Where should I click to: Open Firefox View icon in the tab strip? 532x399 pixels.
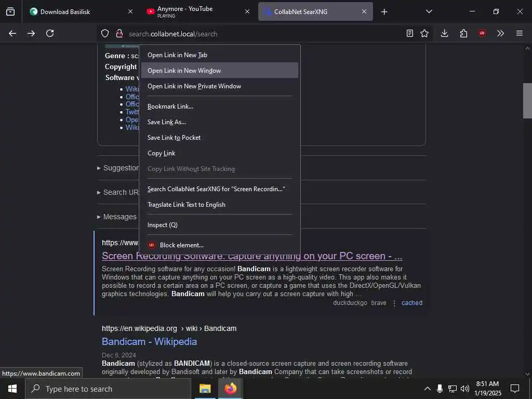tap(10, 11)
